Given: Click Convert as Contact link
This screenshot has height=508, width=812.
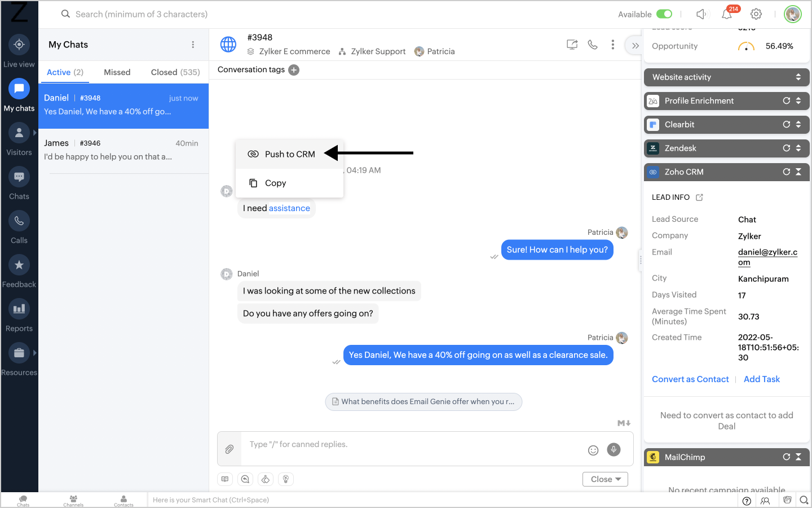Looking at the screenshot, I should (690, 379).
